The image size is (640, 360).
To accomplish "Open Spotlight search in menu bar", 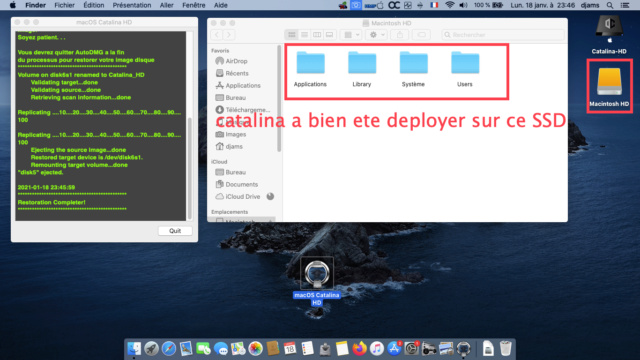I will coord(610,5).
